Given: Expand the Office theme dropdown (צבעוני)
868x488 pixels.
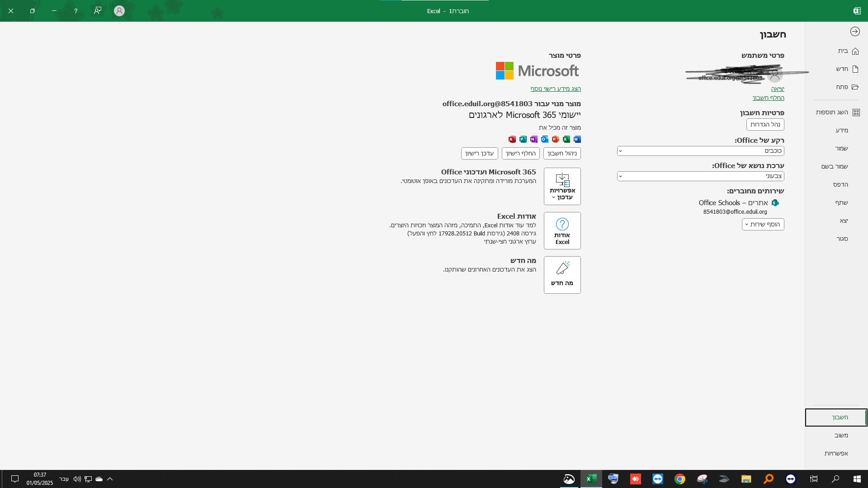Looking at the screenshot, I should pyautogui.click(x=700, y=176).
